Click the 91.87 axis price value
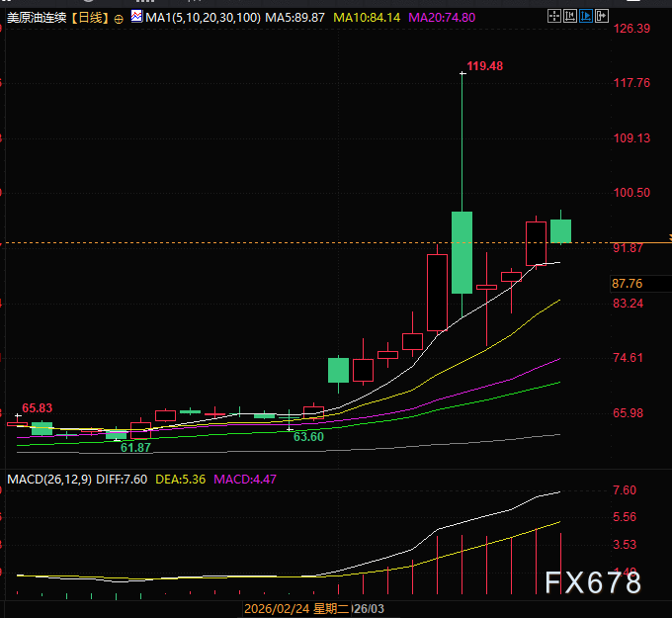The width and height of the screenshot is (672, 618). [628, 248]
